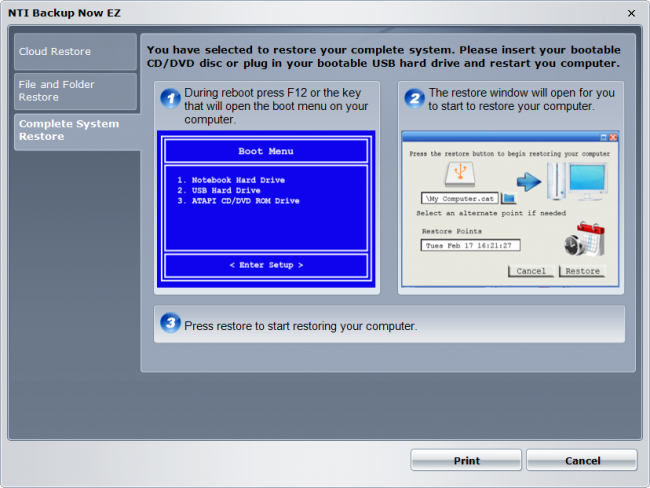The height and width of the screenshot is (488, 650).
Task: Click the folder browse icon beside My Computer.cat
Action: [509, 199]
